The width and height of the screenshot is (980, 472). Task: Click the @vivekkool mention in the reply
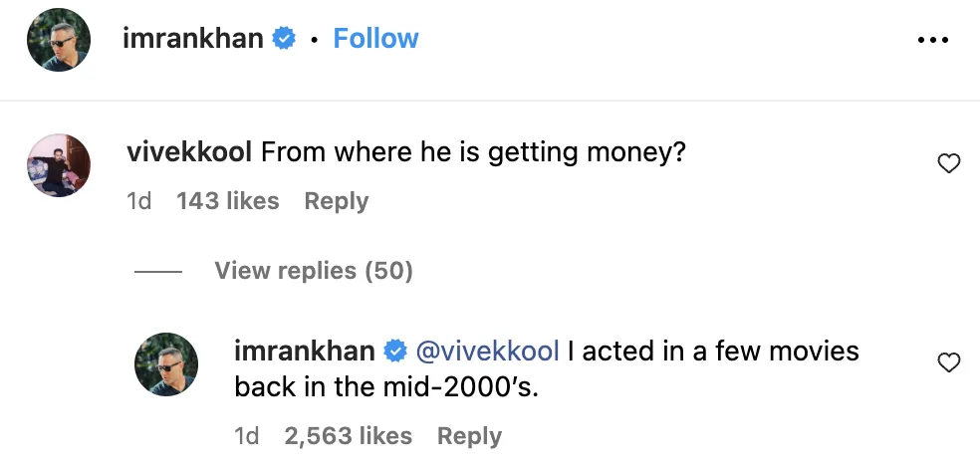pos(486,352)
